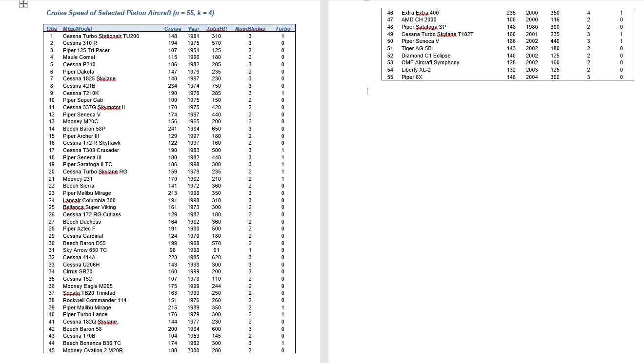The image size is (644, 363).
Task: Click on "Piper Super Cab"
Action: (x=83, y=100)
